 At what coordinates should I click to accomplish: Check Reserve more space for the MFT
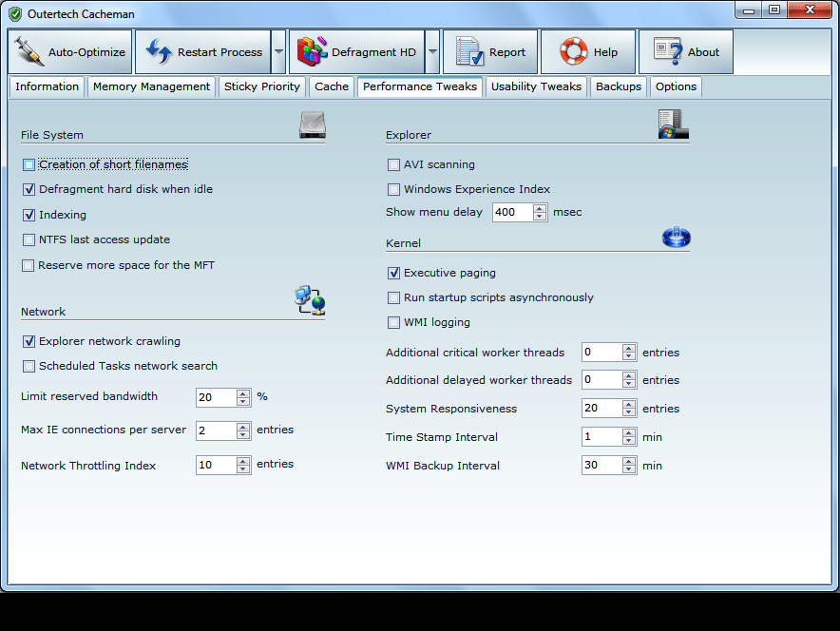coord(28,265)
